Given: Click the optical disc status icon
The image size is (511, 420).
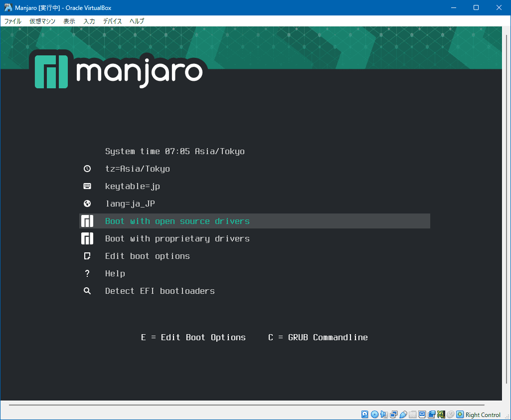Looking at the screenshot, I should pos(374,415).
